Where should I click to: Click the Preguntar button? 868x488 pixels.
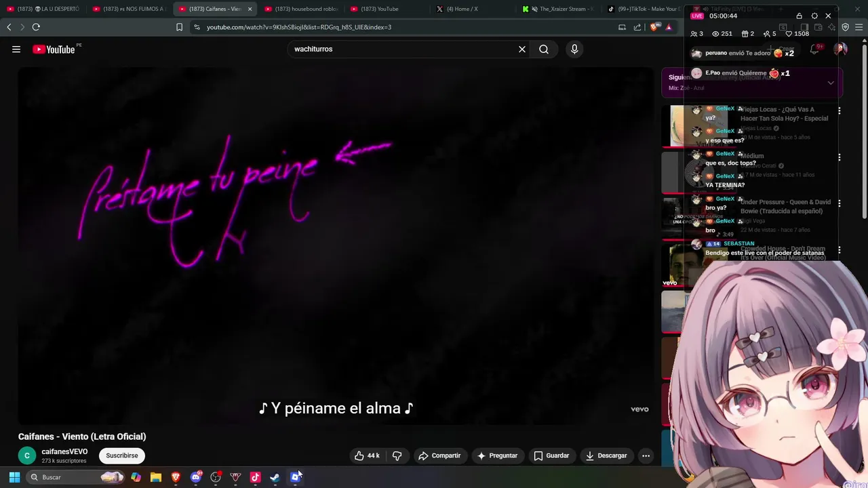coord(498,455)
